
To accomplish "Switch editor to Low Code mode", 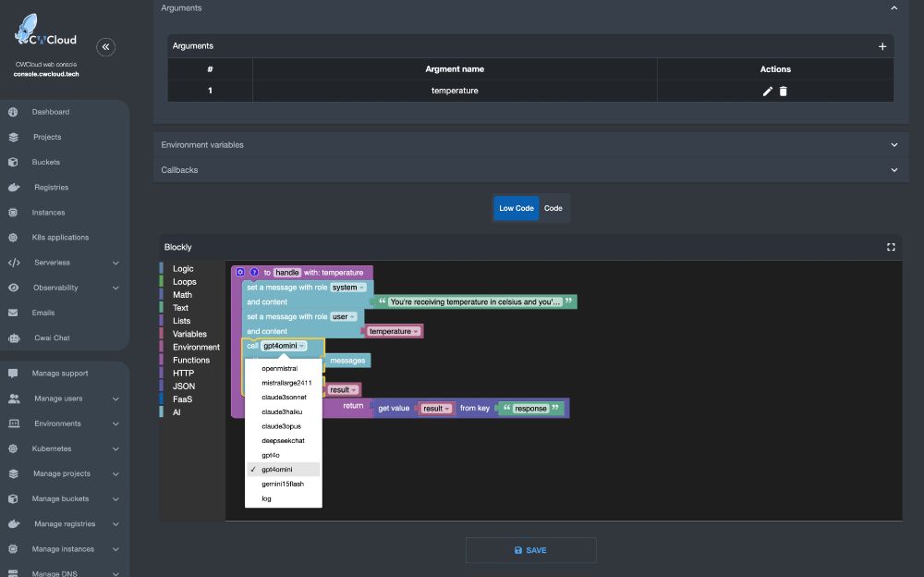I will click(x=517, y=208).
